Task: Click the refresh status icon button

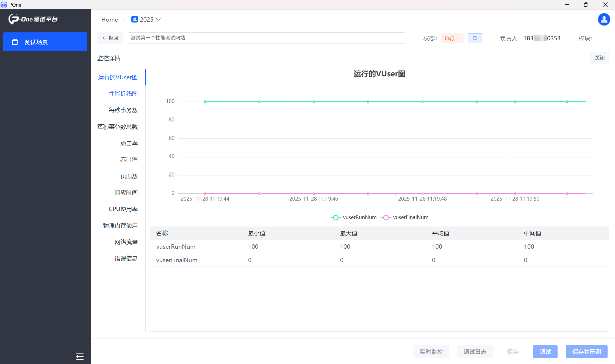Action: [475, 38]
